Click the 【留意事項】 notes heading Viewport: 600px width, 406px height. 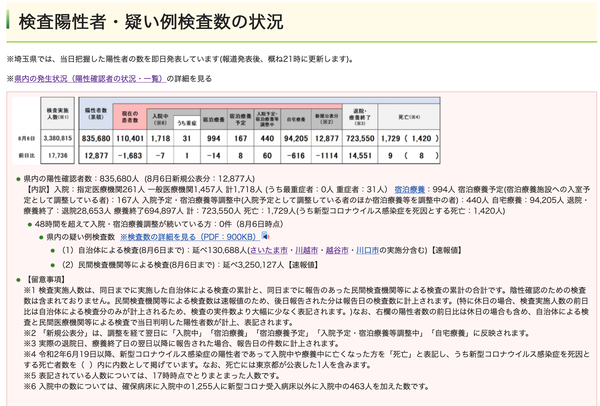coord(45,279)
